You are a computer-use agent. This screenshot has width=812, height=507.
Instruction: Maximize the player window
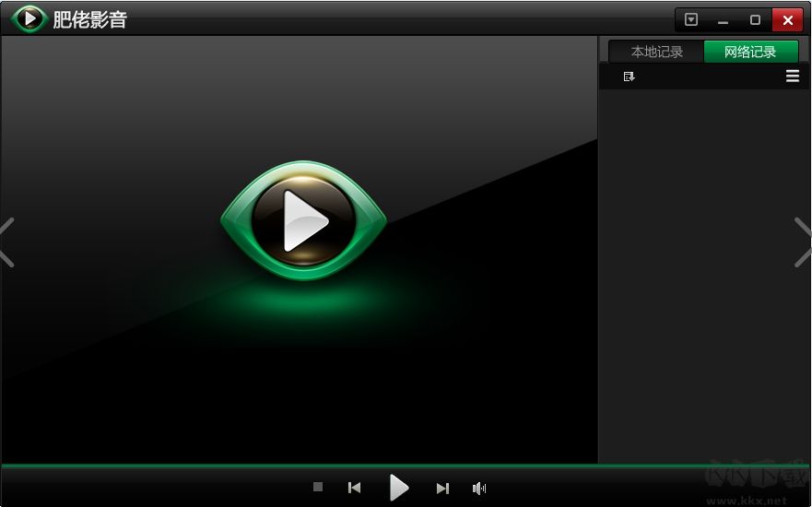point(755,19)
